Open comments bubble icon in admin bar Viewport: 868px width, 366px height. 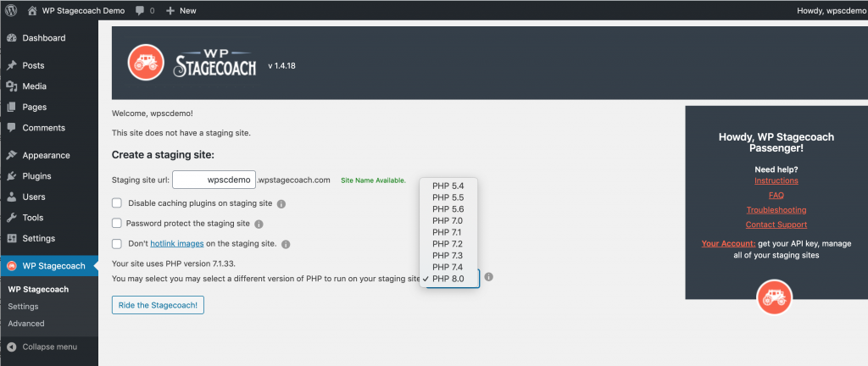[x=140, y=10]
